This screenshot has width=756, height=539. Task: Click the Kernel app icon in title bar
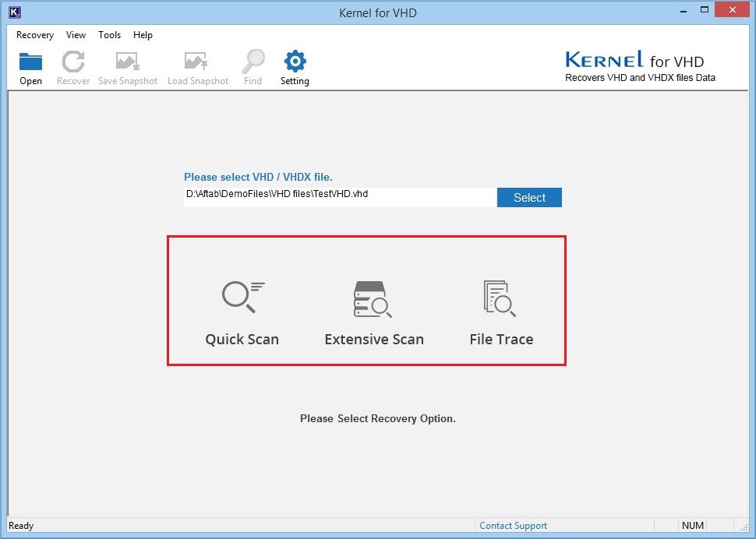pyautogui.click(x=15, y=12)
